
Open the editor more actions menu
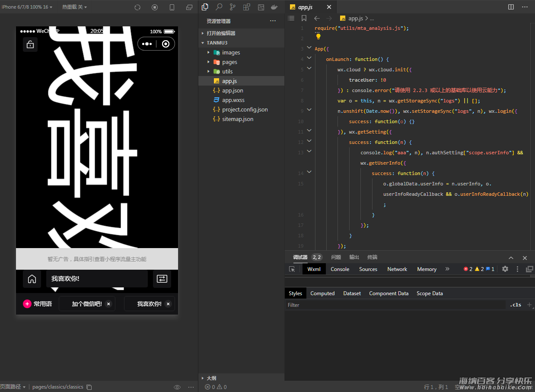(x=525, y=7)
